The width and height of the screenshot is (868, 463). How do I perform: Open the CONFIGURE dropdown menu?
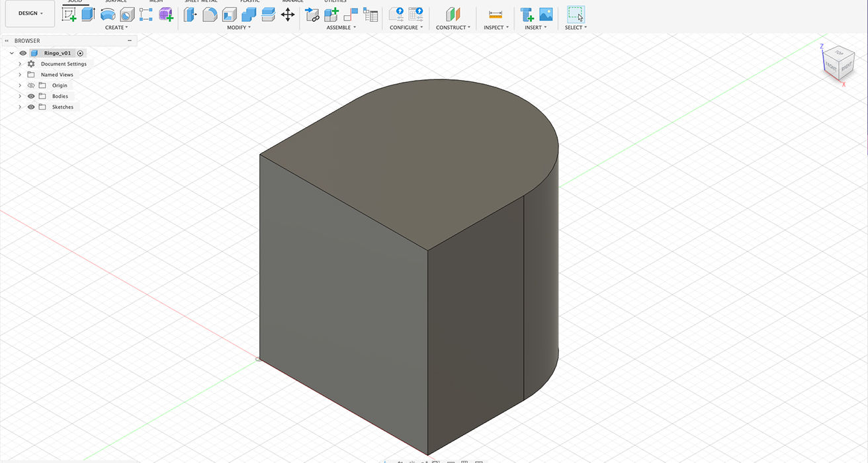[406, 28]
